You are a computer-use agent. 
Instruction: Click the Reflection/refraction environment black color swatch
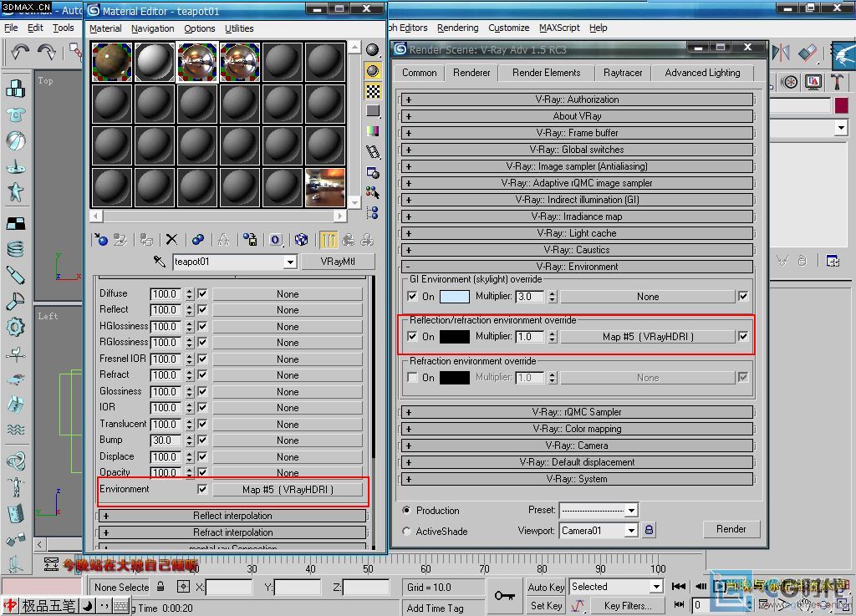[454, 337]
